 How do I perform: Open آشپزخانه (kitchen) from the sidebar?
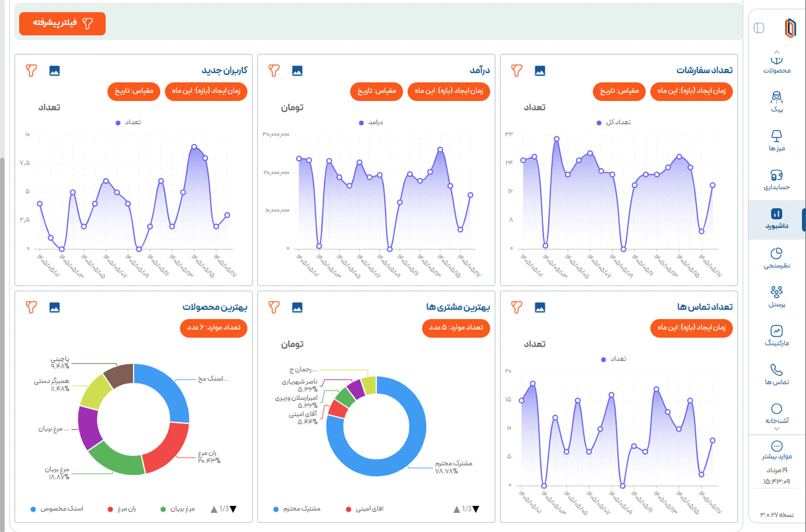click(x=776, y=414)
